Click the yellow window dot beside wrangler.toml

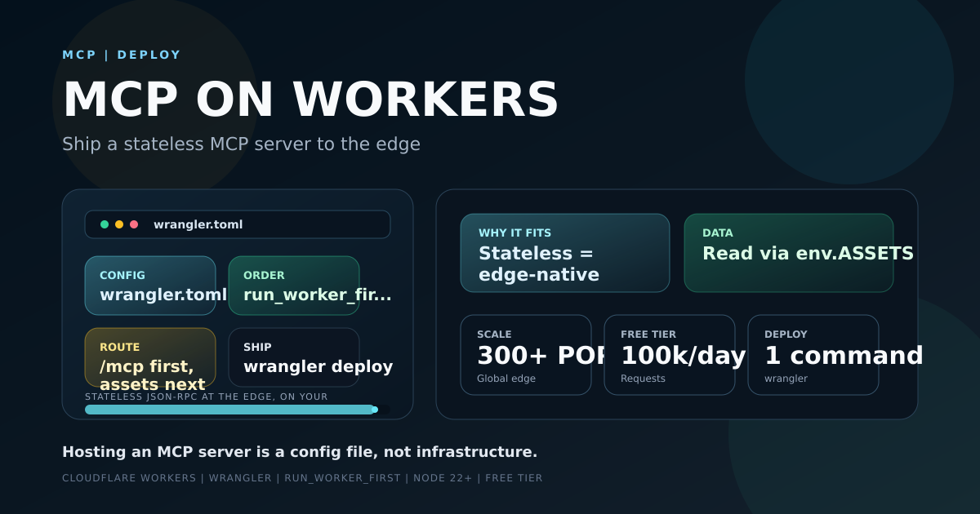[x=119, y=224]
